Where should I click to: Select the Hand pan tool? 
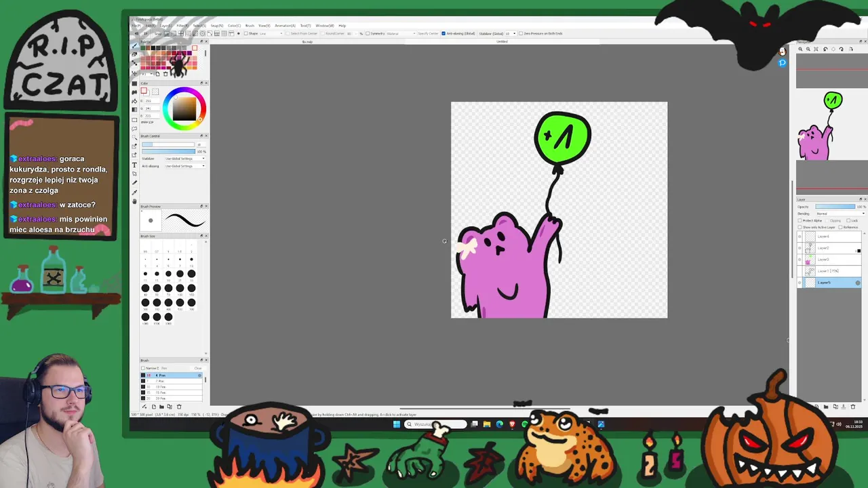coord(134,201)
